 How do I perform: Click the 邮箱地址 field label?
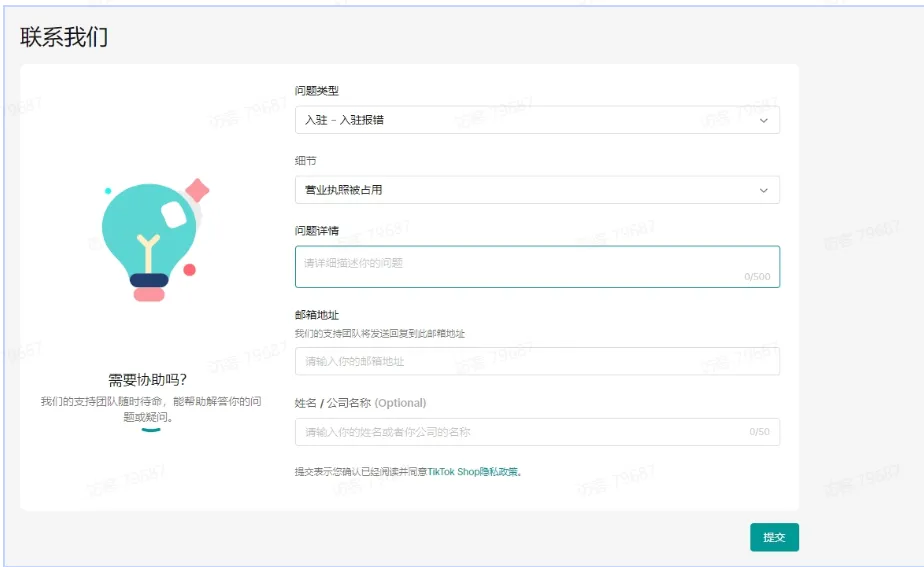tap(316, 315)
